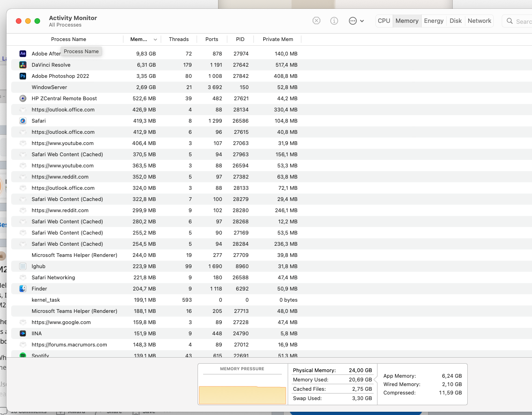Screen dimensions: 532x415
Task: Select the reddit.com row using 352,0 MB
Action: tap(272, 177)
